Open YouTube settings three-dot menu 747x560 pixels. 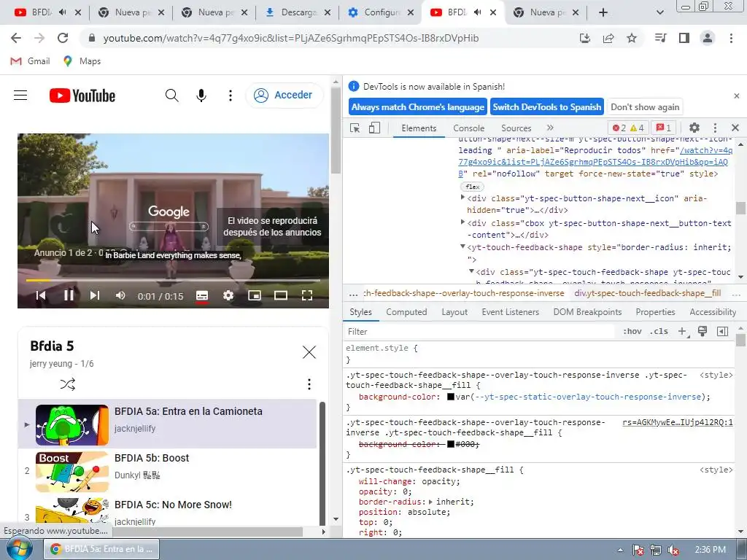[231, 96]
